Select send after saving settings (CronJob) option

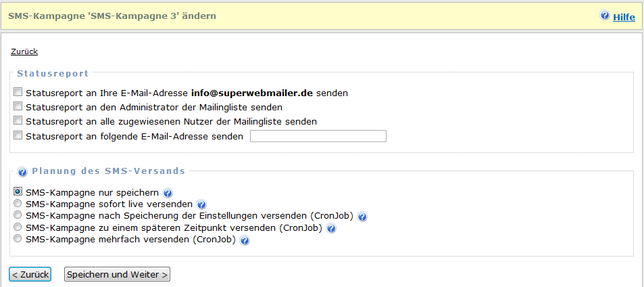coord(18,216)
